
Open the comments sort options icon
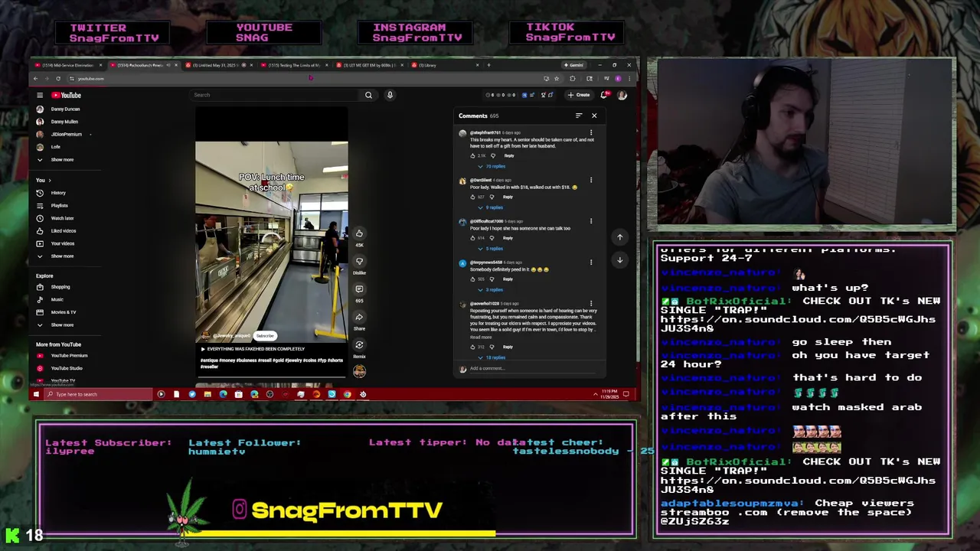point(579,116)
